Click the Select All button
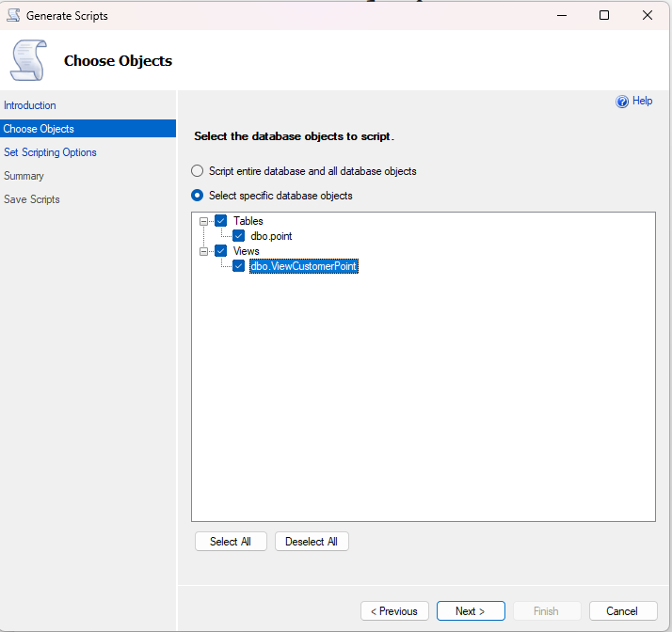This screenshot has height=632, width=672. click(x=231, y=542)
